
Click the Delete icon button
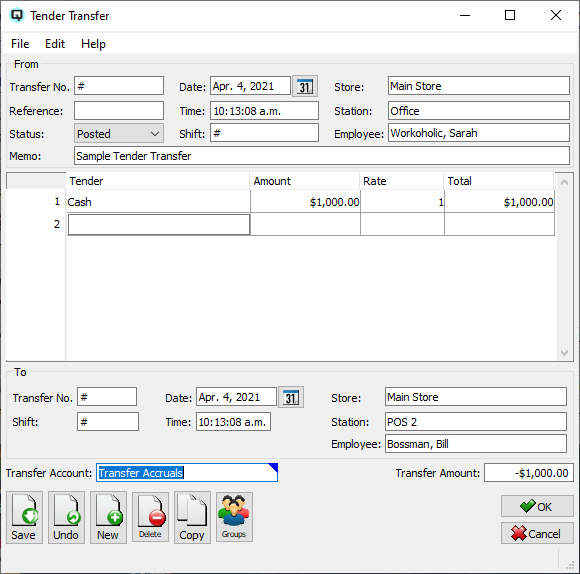coord(150,517)
